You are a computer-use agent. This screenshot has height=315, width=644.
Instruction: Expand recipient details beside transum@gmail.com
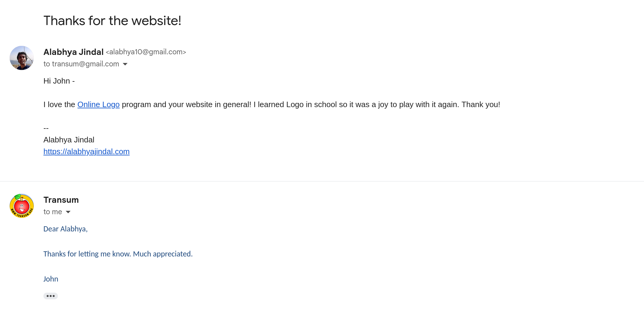[x=125, y=64]
